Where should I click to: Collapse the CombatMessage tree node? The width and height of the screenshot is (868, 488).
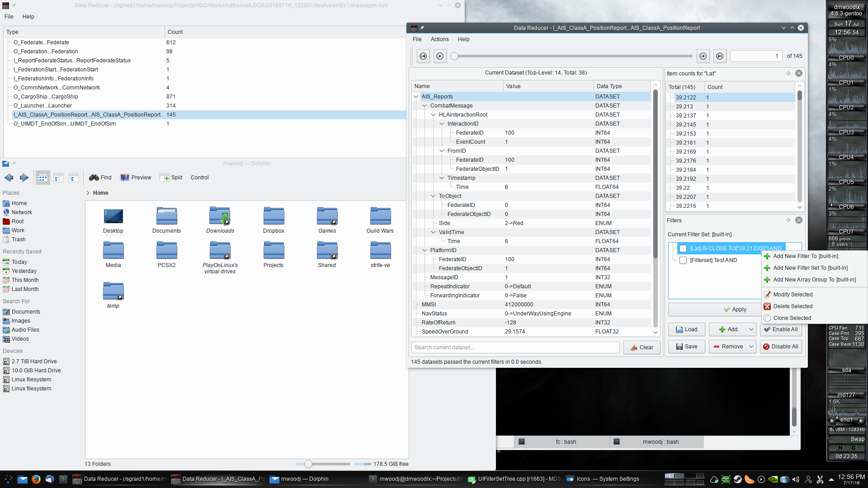425,106
